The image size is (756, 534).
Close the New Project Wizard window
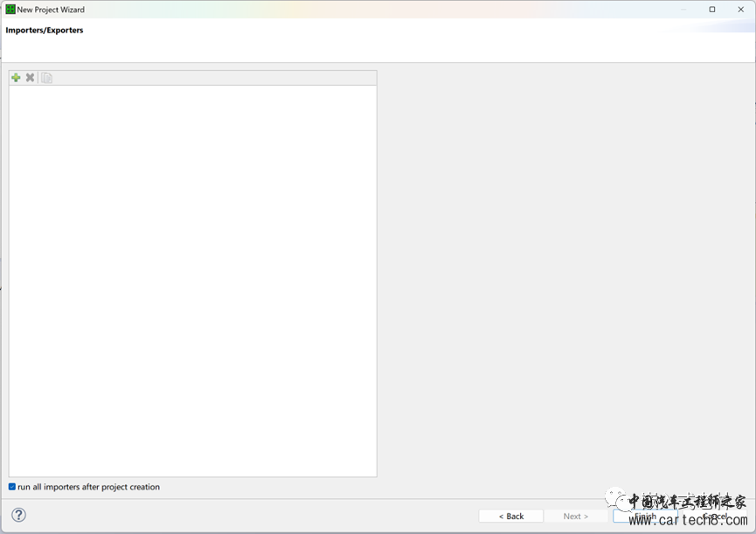pos(741,10)
